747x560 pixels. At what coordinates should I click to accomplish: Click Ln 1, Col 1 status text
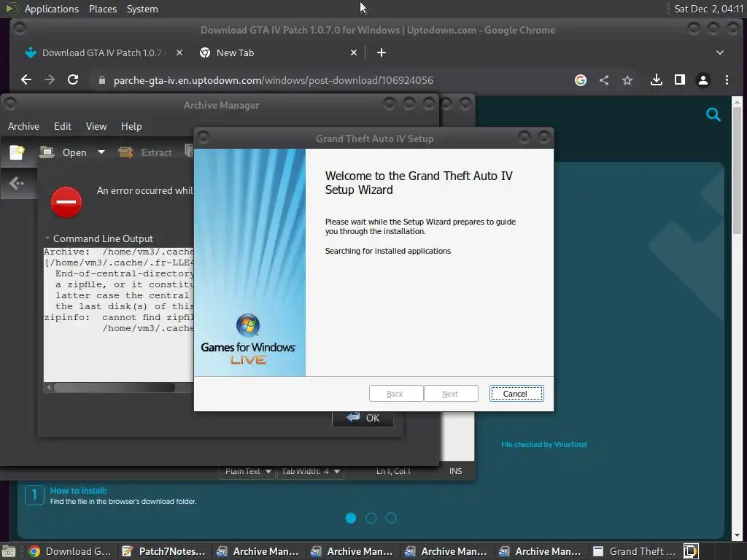[393, 471]
